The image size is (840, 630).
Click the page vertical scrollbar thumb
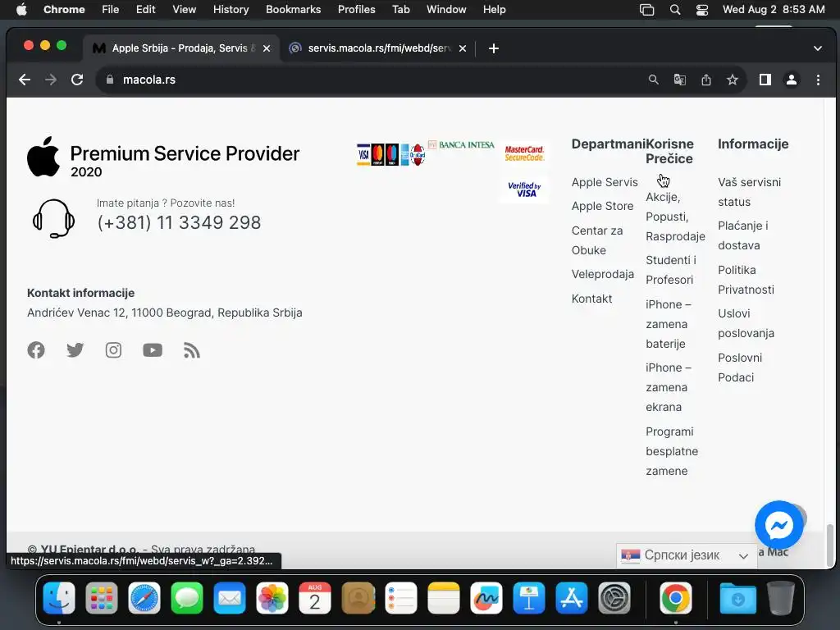[x=830, y=545]
